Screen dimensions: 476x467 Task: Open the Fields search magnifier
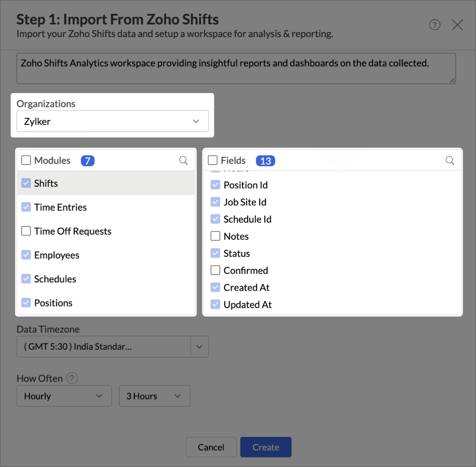450,160
